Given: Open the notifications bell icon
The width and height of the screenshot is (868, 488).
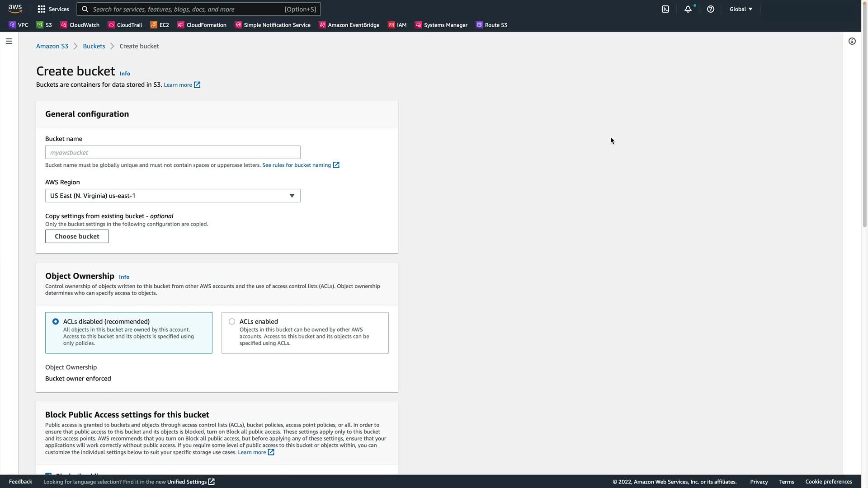Looking at the screenshot, I should [688, 9].
